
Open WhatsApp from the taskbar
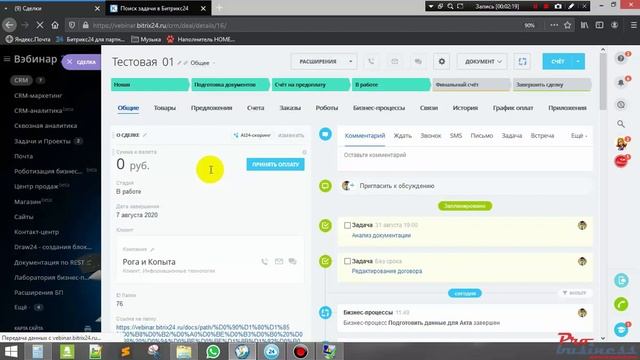click(213, 351)
